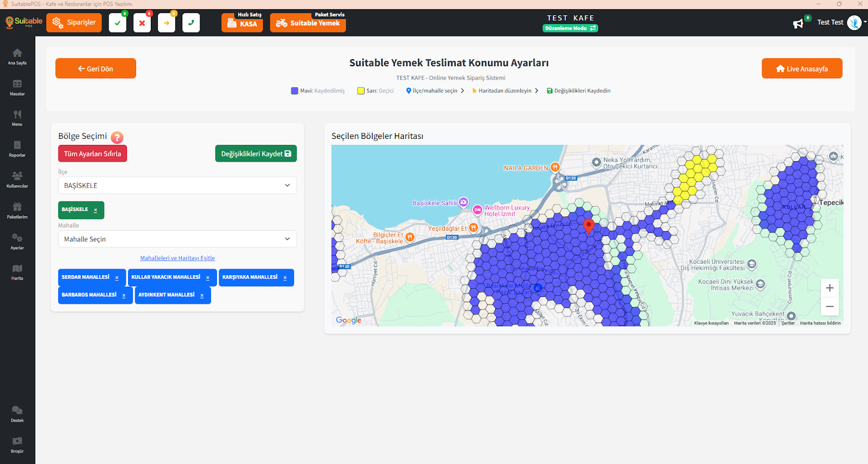The height and width of the screenshot is (464, 868).
Task: Click Başiskele Sahili map marker
Action: click(x=463, y=202)
